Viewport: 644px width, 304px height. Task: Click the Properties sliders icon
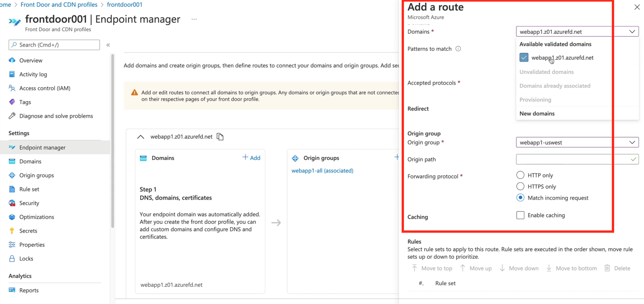[12, 245]
